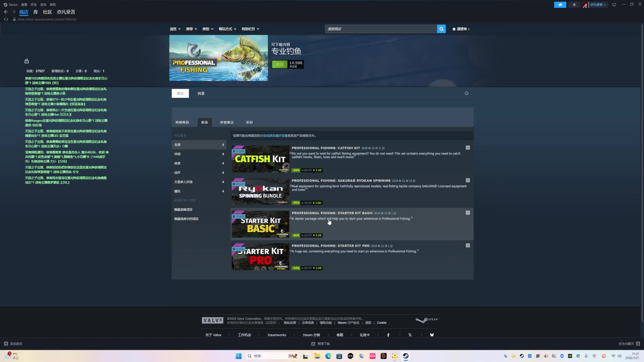This screenshot has height=362, width=644.
Task: Open the display settings gear icon
Action: (466, 94)
